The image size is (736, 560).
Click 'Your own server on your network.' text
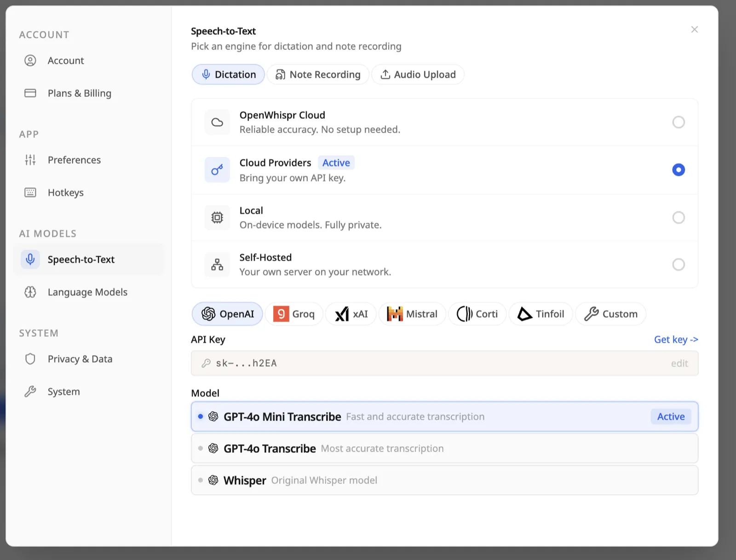(315, 272)
